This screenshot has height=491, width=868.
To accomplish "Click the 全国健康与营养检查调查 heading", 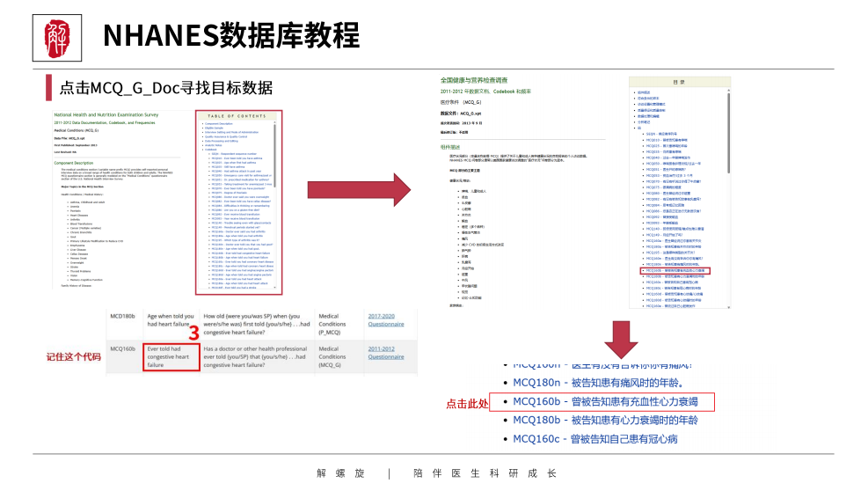I will pos(474,80).
